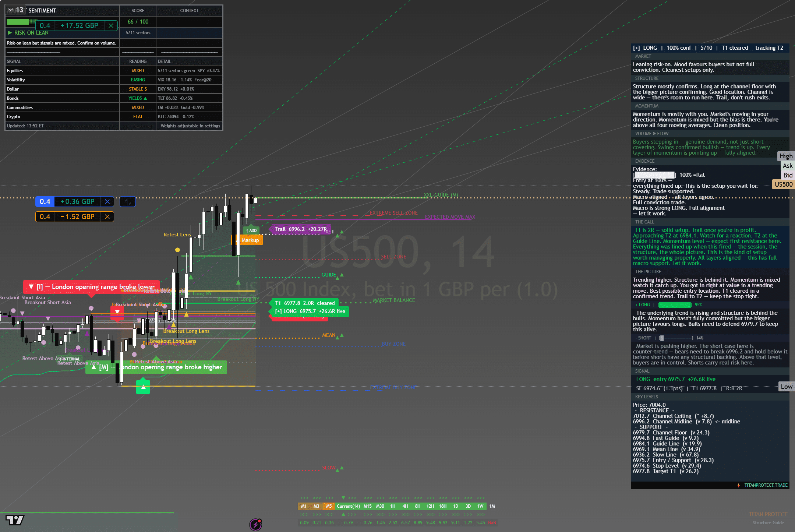Click the 5/11 sectors context cell
Image resolution: width=795 pixels, height=532 pixels.
138,33
